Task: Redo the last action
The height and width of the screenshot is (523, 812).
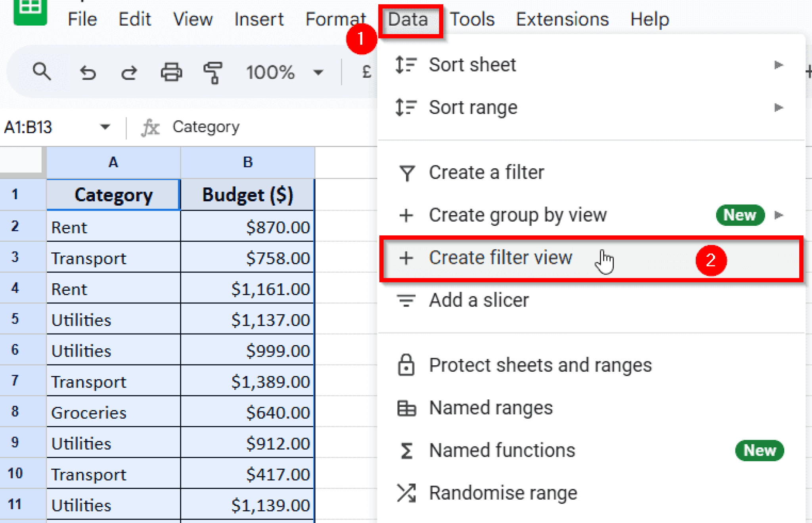Action: (x=129, y=73)
